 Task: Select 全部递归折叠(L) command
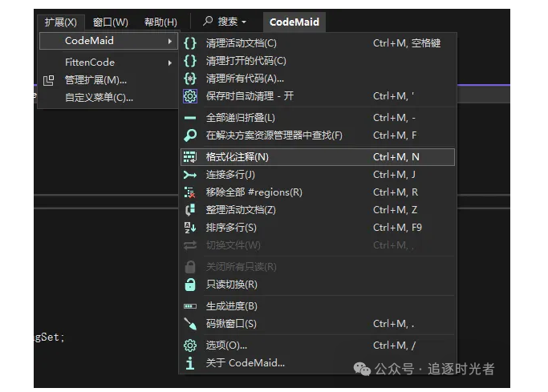pos(318,118)
